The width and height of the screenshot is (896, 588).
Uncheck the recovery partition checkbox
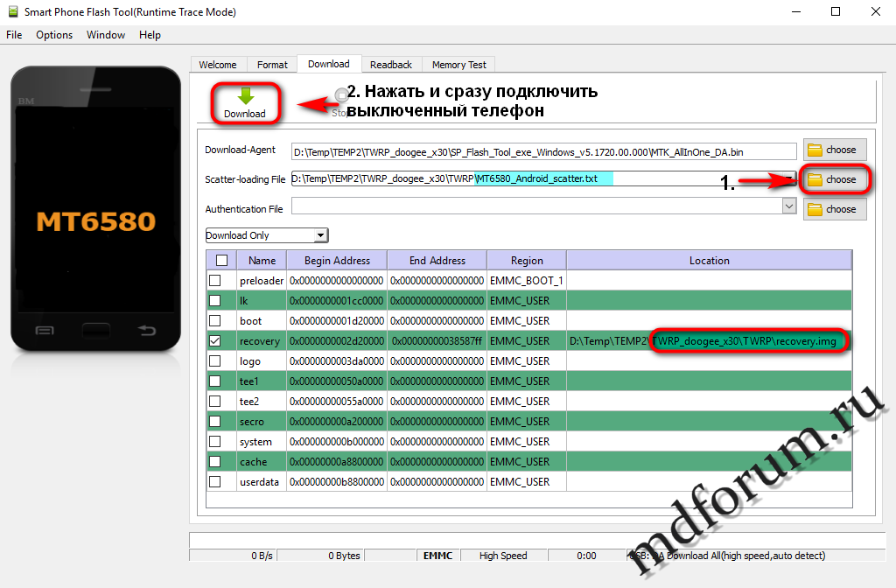215,341
